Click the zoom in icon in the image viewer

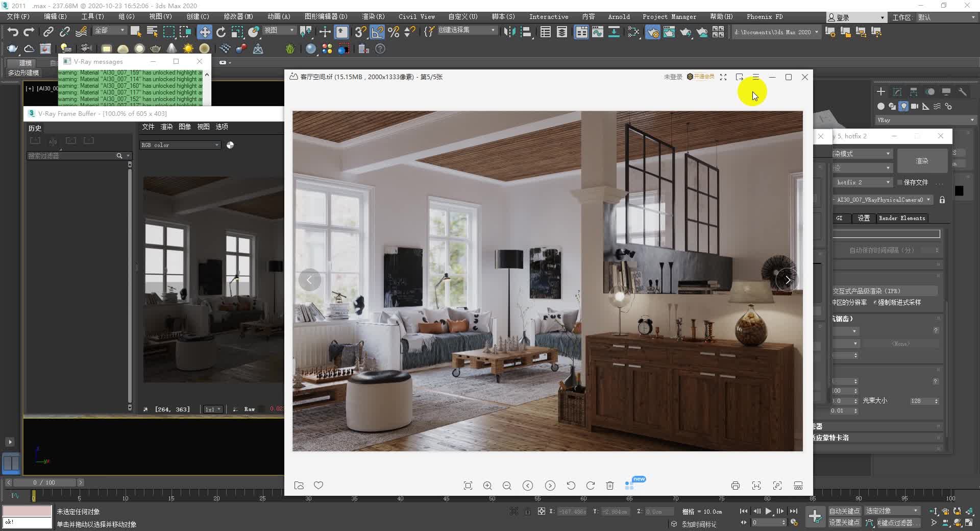pyautogui.click(x=487, y=486)
